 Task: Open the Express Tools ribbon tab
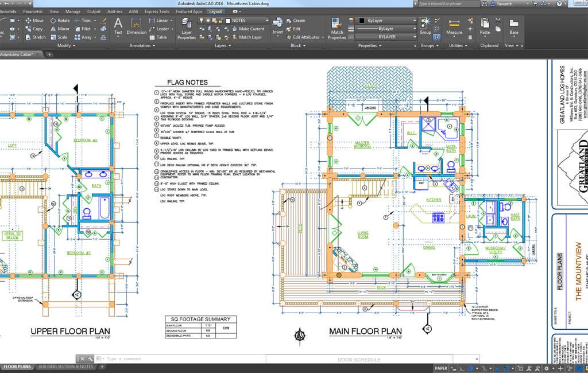pos(157,11)
